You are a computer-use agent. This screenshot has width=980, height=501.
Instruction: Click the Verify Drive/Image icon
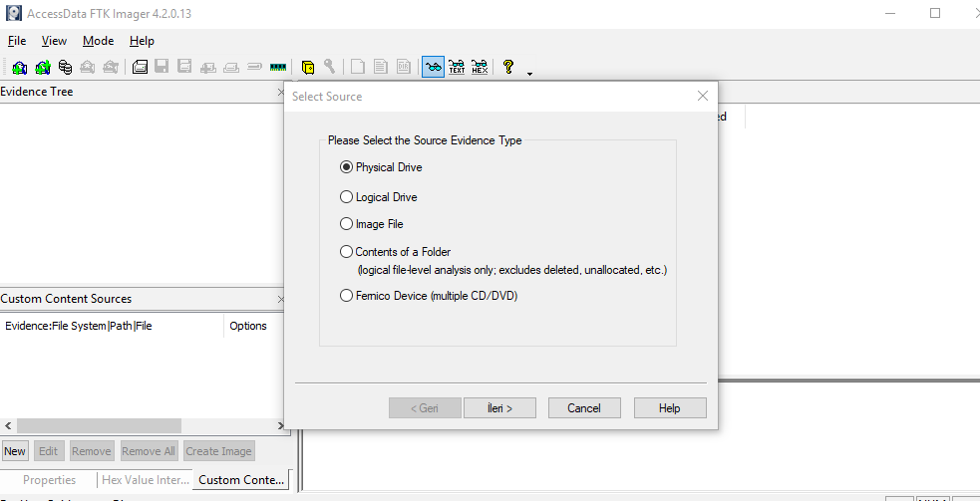pyautogui.click(x=254, y=67)
